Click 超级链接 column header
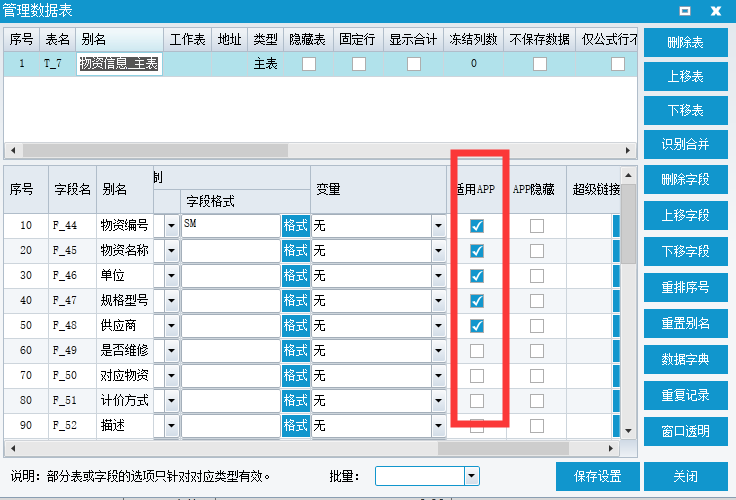This screenshot has width=736, height=500. click(596, 189)
